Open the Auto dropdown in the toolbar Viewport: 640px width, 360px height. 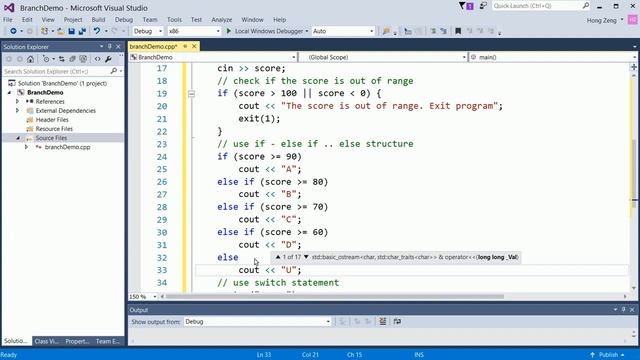[x=343, y=31]
